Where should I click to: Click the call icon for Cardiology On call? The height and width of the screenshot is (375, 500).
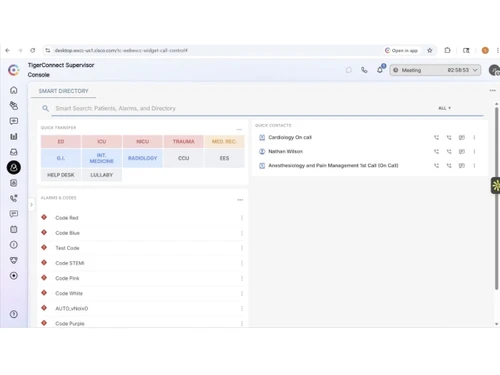(436, 137)
